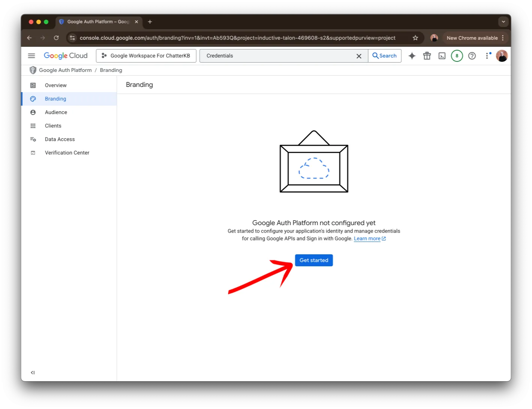Click 'Google Auth Platform not configured yet' text
The image size is (532, 409).
[314, 223]
